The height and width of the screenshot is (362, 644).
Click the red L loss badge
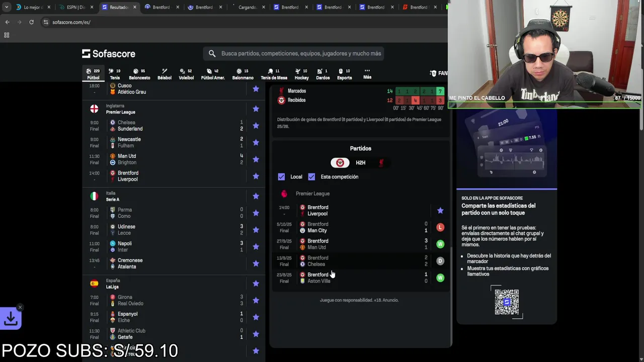point(440,227)
